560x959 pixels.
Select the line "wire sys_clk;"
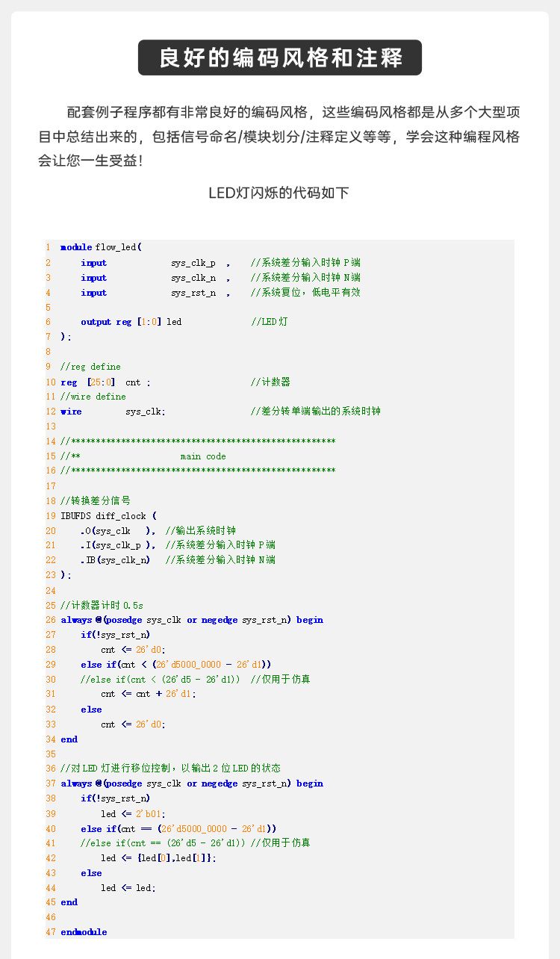coord(113,412)
